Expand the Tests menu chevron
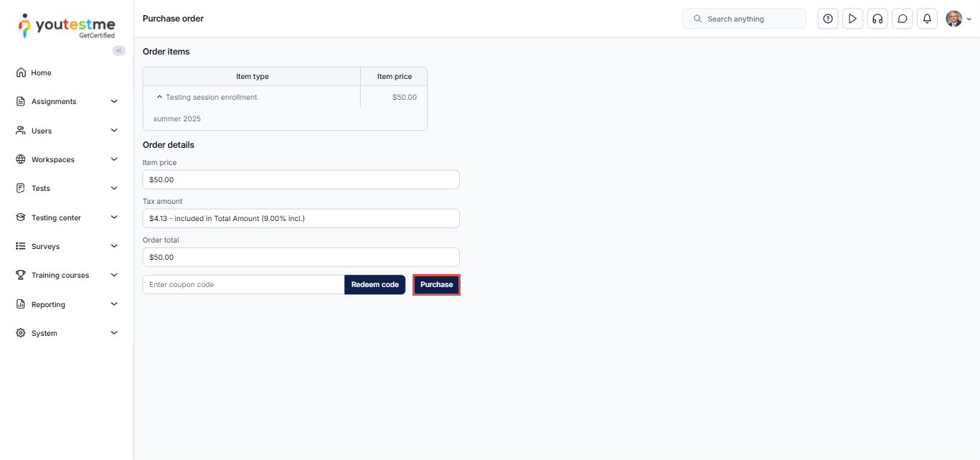Screen dimensions: 980x460 114,188
